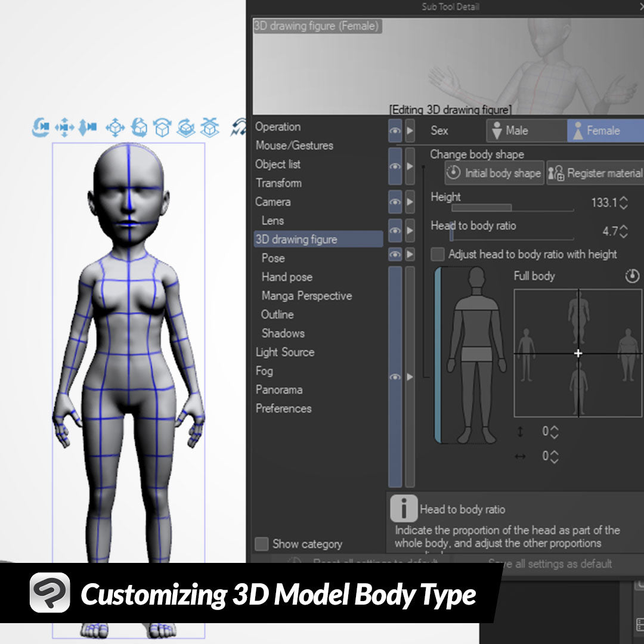Switch the figure sex to Male
Viewport: 644px width, 644px height.
point(526,131)
